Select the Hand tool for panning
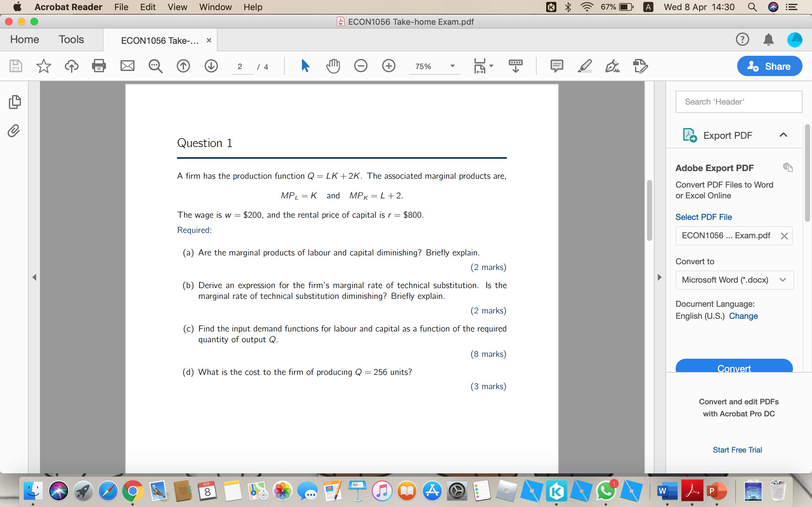 [x=332, y=66]
